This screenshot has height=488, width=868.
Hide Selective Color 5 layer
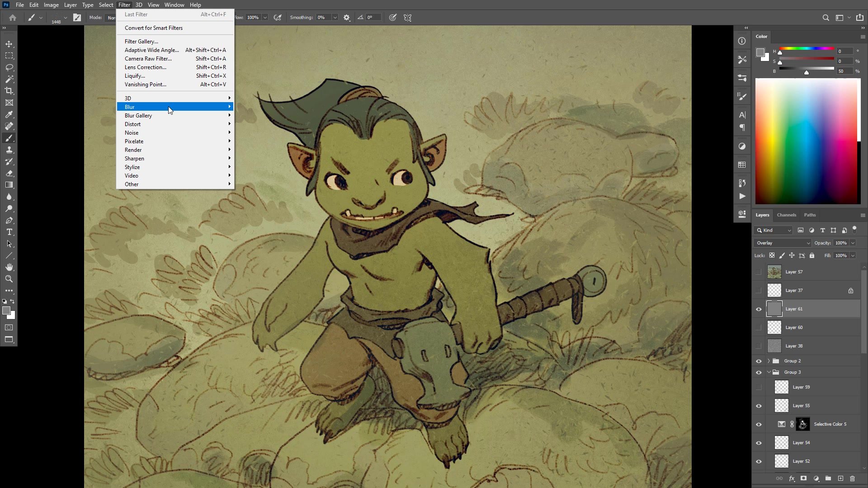coord(759,424)
